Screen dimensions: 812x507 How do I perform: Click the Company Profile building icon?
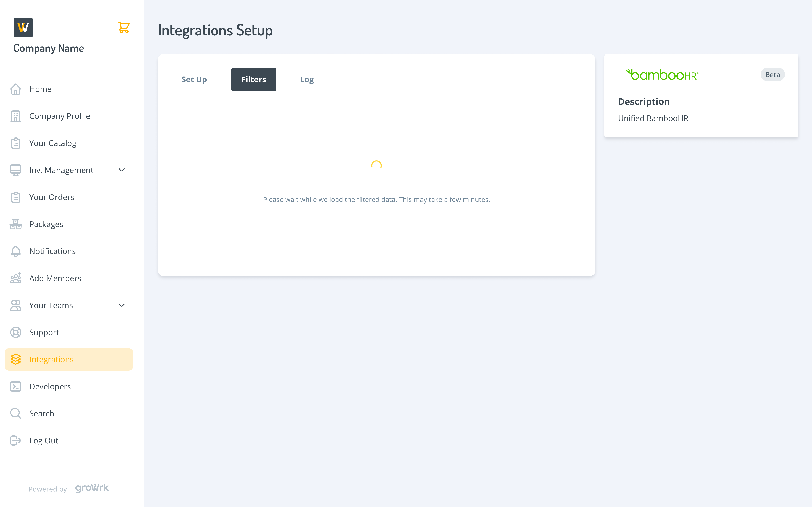[15, 116]
